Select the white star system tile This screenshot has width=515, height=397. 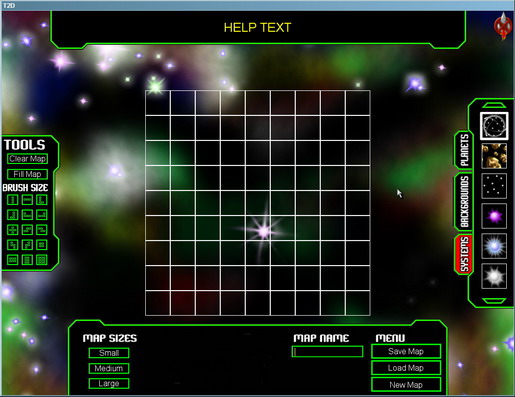pyautogui.click(x=494, y=276)
